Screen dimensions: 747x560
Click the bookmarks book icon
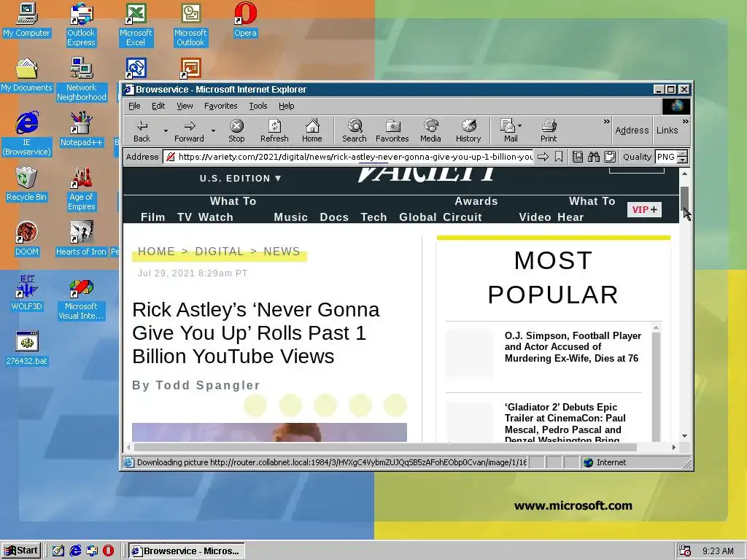[x=578, y=157]
